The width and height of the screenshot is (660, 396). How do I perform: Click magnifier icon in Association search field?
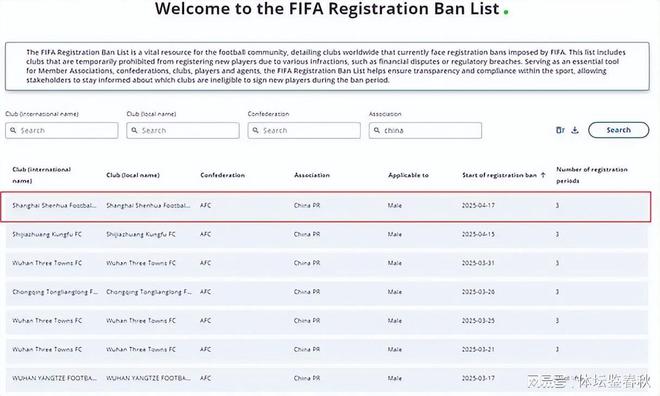pos(377,130)
